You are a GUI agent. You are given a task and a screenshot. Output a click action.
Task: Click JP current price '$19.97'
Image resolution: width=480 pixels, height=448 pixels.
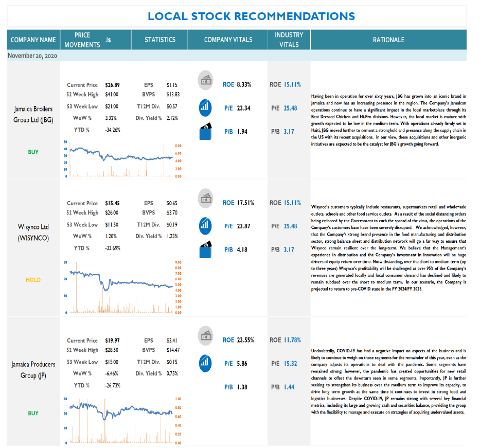click(112, 341)
